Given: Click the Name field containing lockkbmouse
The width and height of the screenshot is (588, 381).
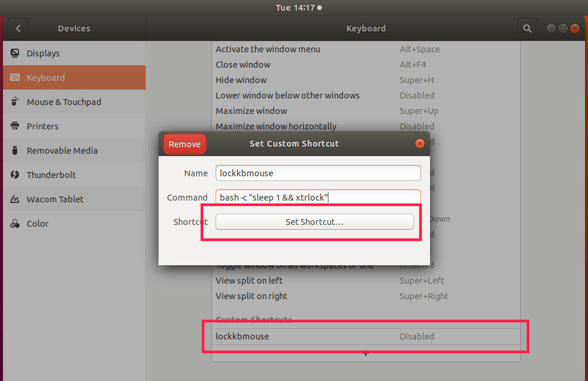Looking at the screenshot, I should click(318, 173).
